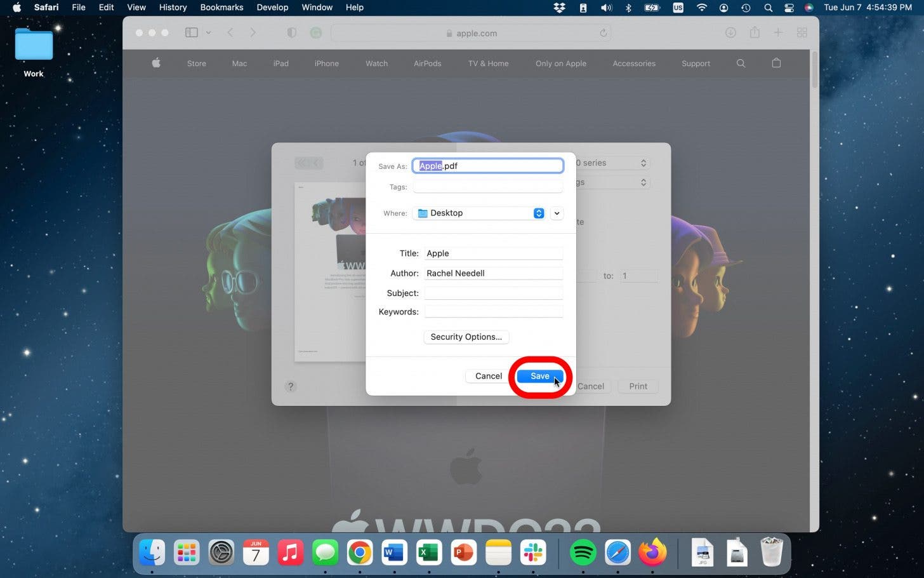Image resolution: width=924 pixels, height=578 pixels.
Task: Click the apple.com address bar
Action: [471, 33]
